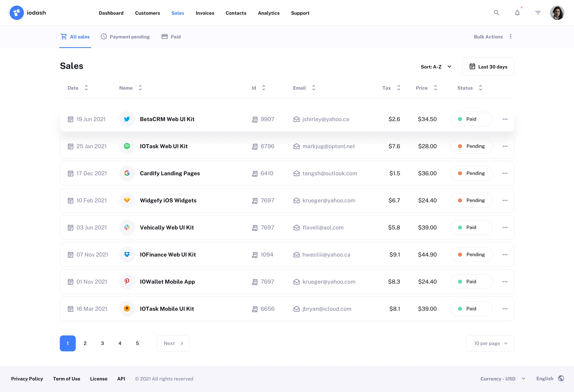Select page 3 in the pagination

(x=102, y=343)
